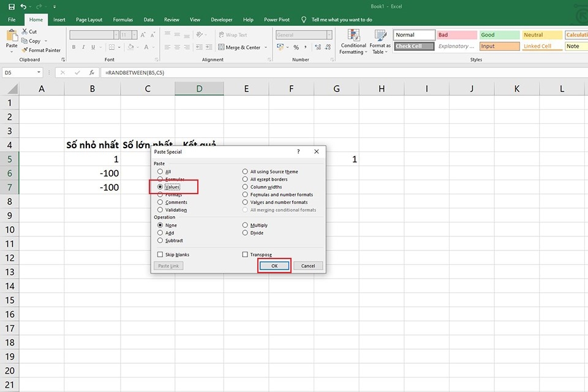The width and height of the screenshot is (588, 392).
Task: Open the Merge & Center dropdown arrow
Action: (x=266, y=47)
